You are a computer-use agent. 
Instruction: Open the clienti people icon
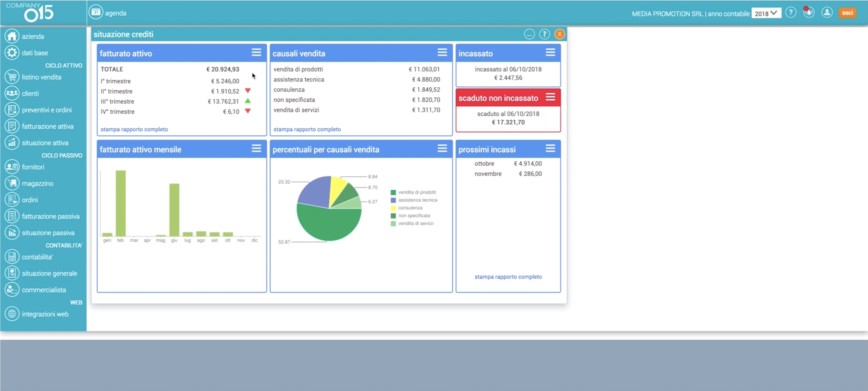12,93
